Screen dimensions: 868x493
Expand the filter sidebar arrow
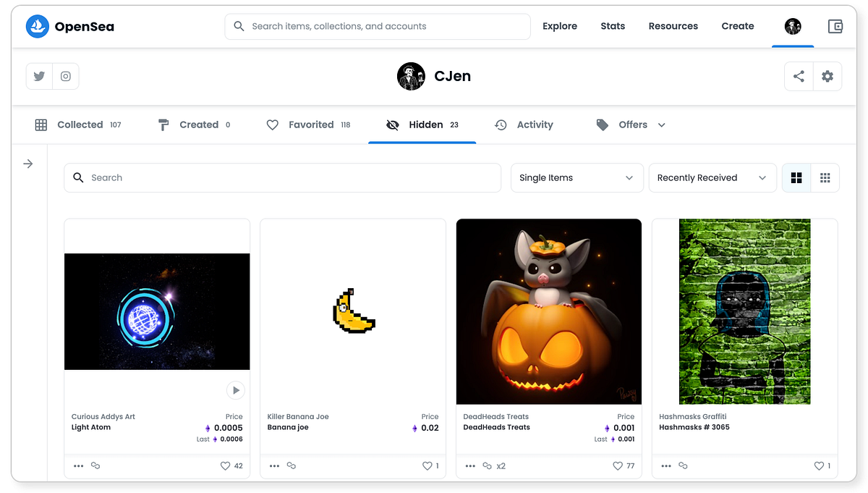(28, 164)
